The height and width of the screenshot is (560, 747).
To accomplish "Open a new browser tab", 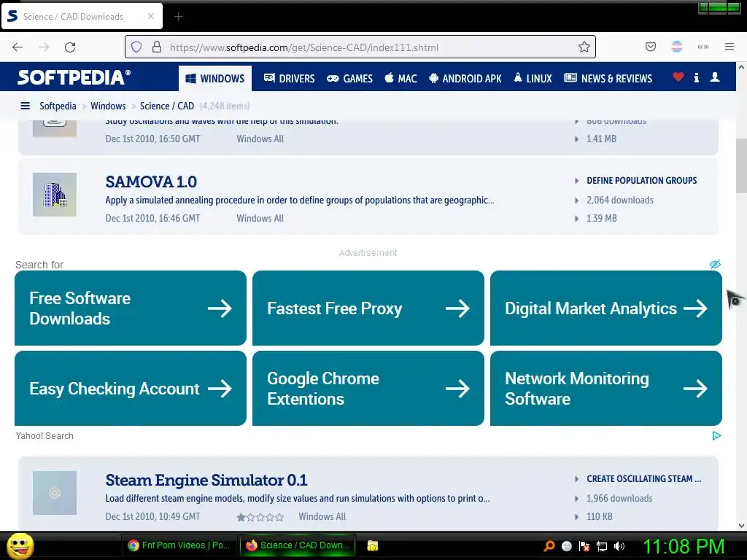I will [x=178, y=17].
